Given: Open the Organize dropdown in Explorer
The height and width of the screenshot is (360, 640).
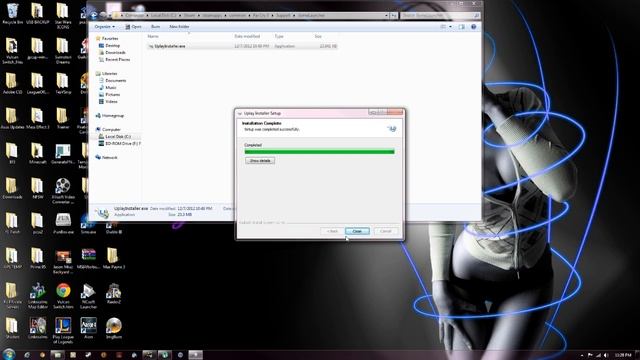Looking at the screenshot, I should 104,27.
